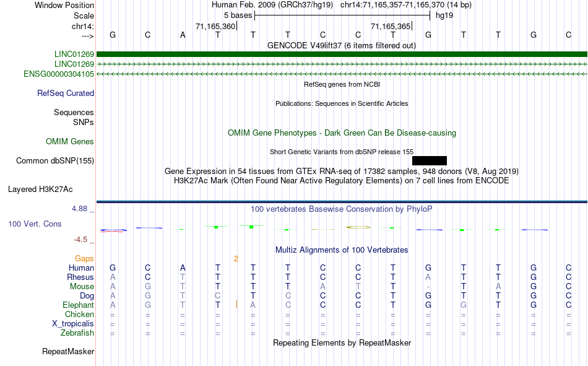Click the chr14: base position label

(83, 26)
